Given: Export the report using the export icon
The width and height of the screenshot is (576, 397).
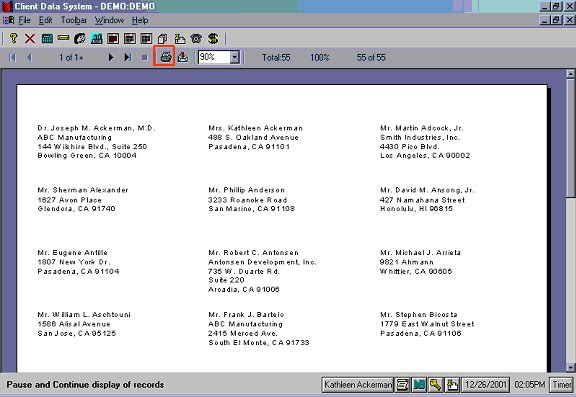Looking at the screenshot, I should click(x=183, y=57).
